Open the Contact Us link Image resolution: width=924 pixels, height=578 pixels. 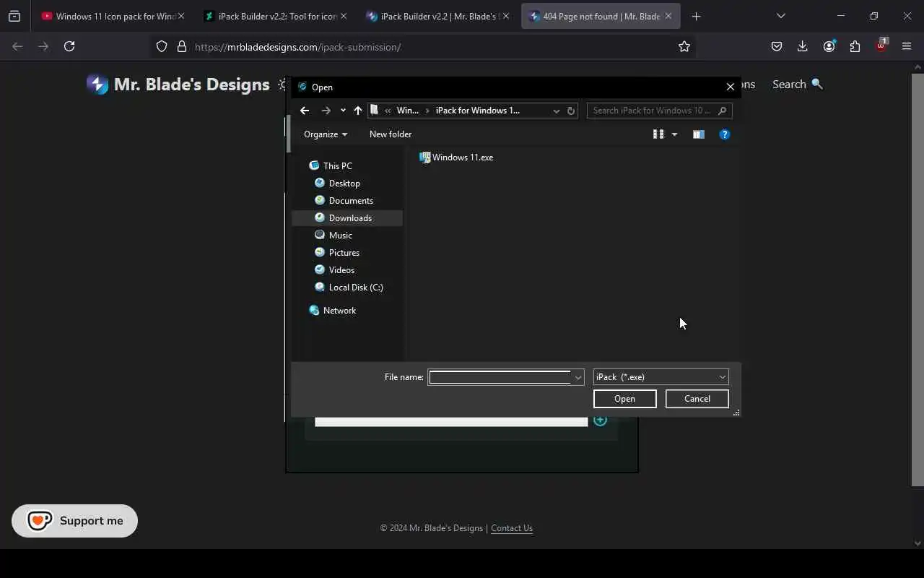[512, 528]
